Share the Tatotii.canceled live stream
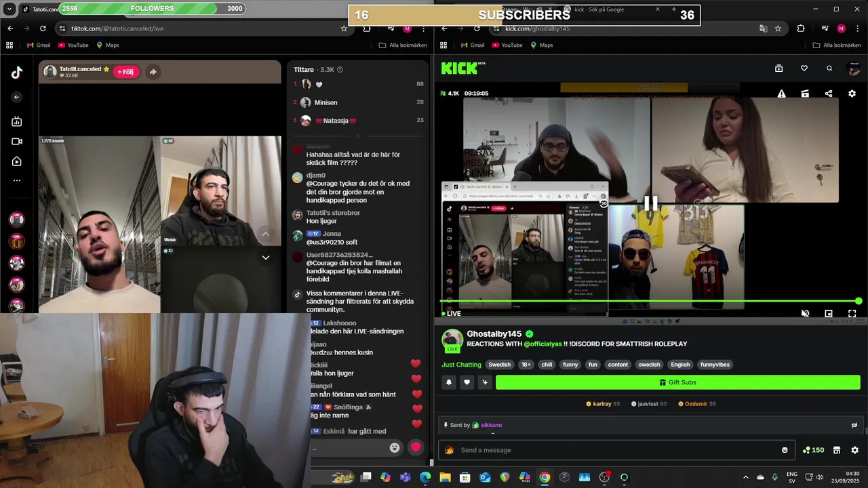 [x=153, y=72]
